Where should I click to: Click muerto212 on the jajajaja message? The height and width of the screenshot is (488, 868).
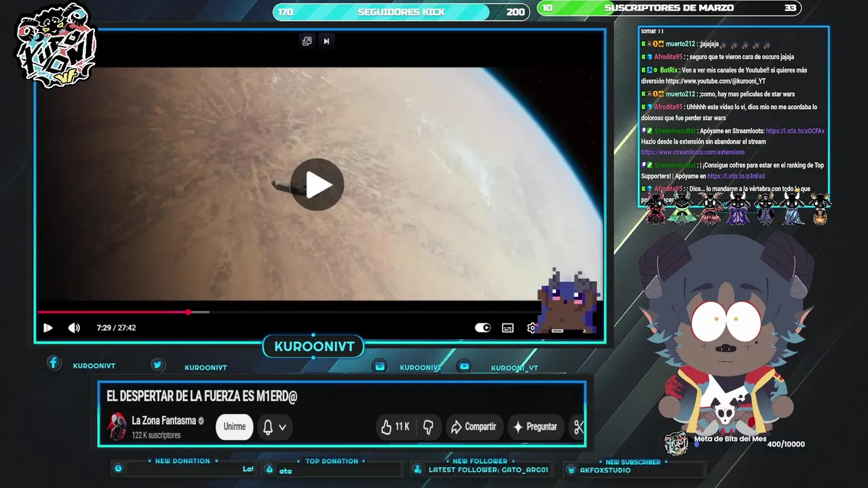coord(680,44)
